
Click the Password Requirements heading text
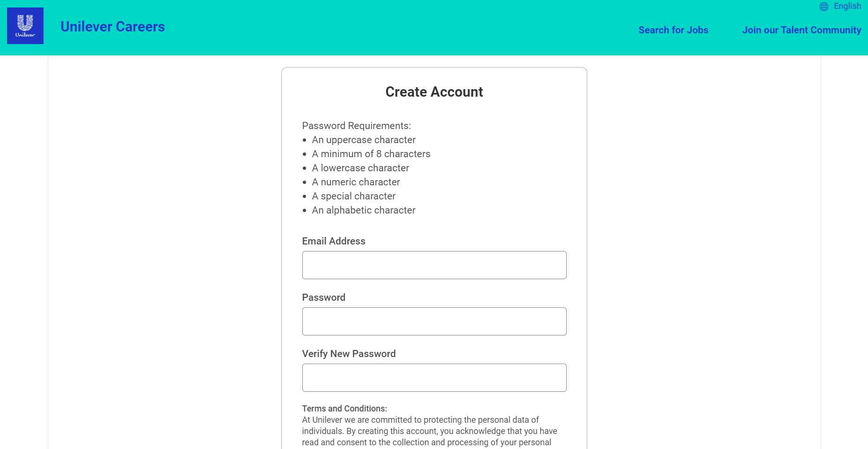coord(356,126)
